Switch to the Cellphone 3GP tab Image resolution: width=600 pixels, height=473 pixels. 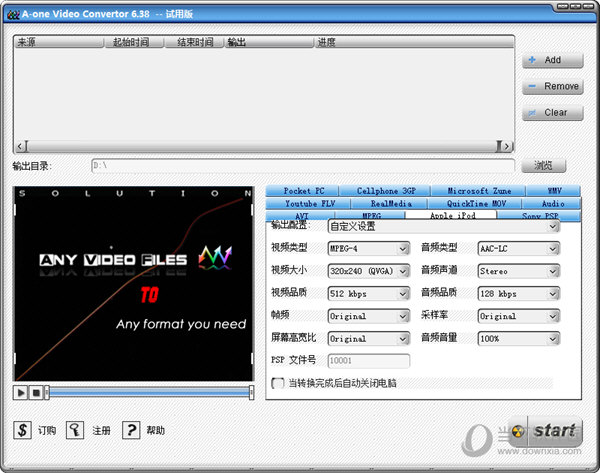pyautogui.click(x=385, y=191)
